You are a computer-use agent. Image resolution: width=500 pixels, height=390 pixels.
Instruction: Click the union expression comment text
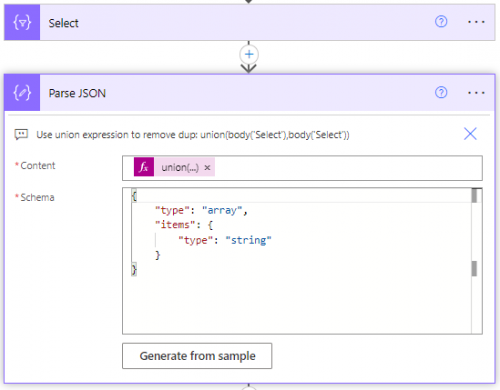[193, 135]
